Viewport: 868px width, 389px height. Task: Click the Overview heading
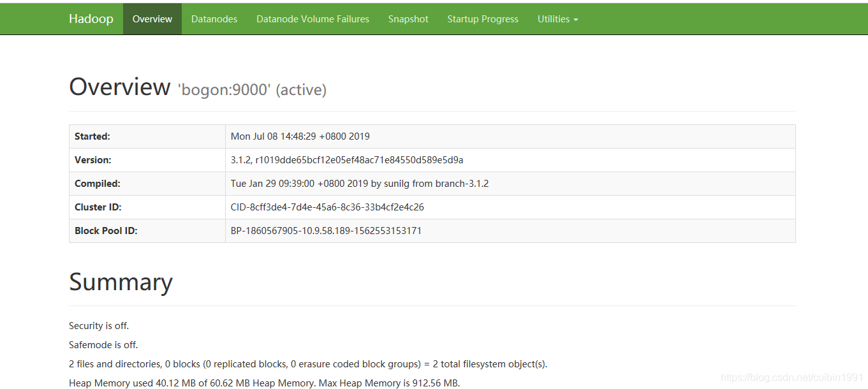(x=120, y=87)
